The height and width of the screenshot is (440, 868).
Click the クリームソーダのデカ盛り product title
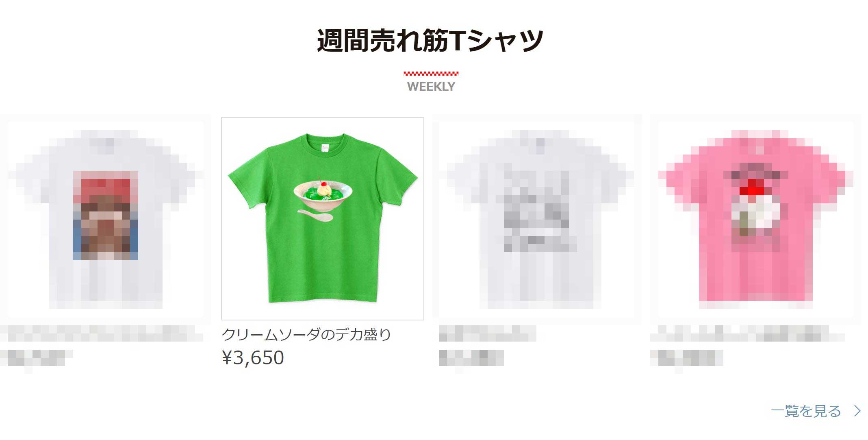306,334
